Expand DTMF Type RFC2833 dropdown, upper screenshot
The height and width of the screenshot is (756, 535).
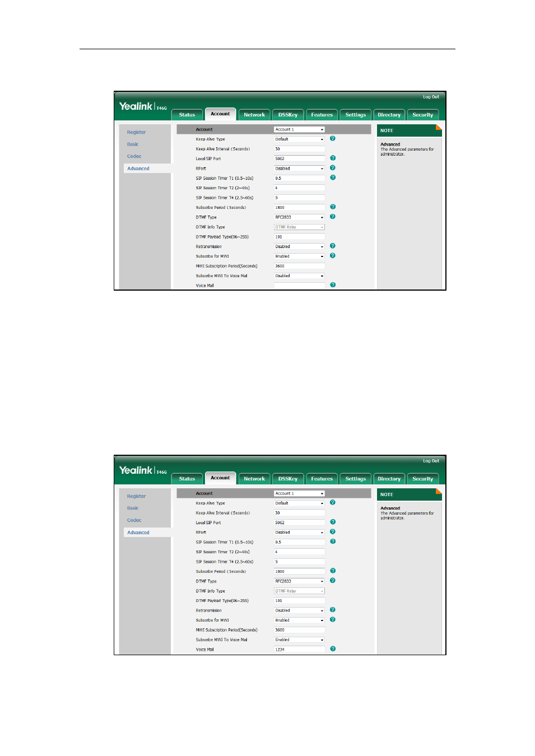pyautogui.click(x=299, y=217)
